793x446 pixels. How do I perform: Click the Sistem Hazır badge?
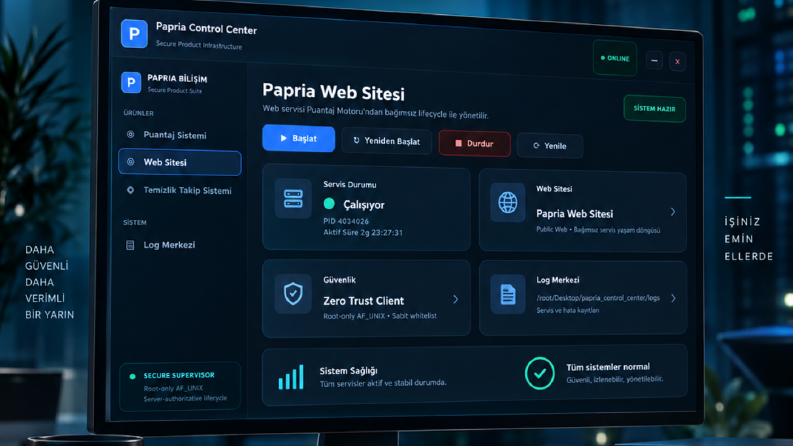(x=654, y=109)
